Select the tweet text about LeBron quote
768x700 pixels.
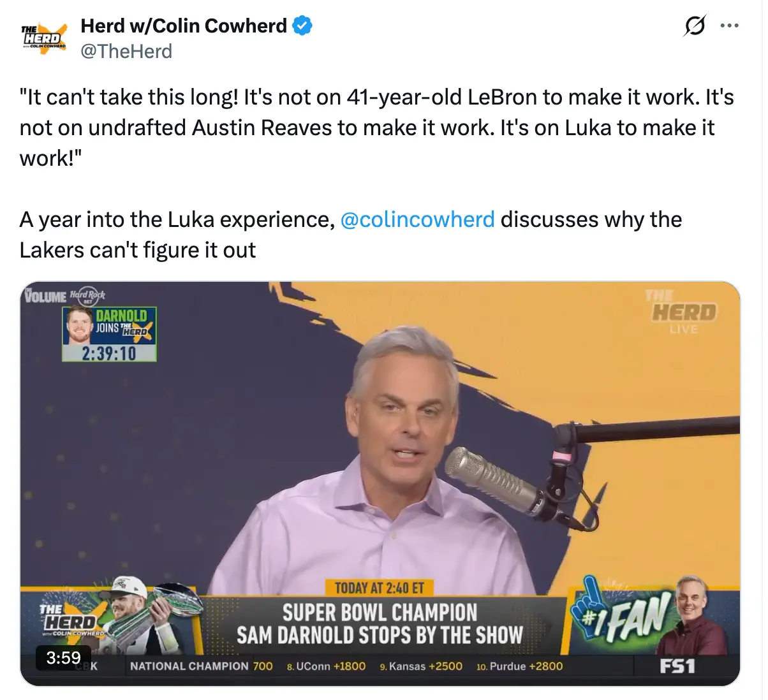(377, 128)
